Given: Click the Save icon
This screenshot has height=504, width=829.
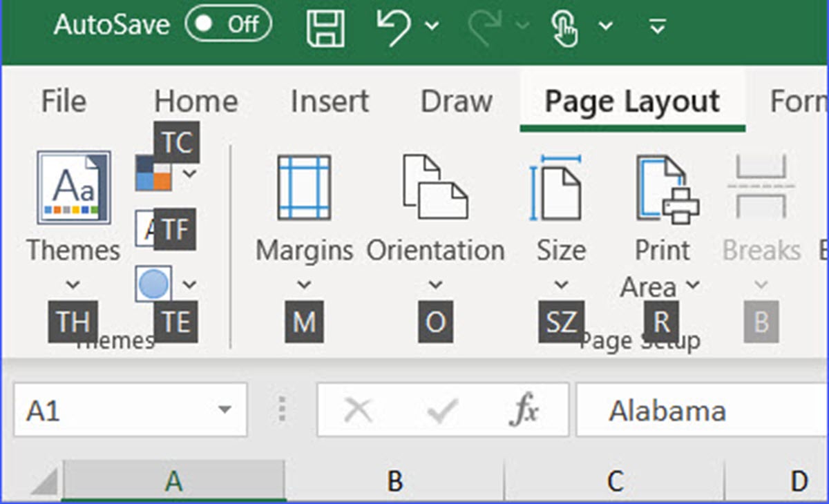Looking at the screenshot, I should 325,28.
